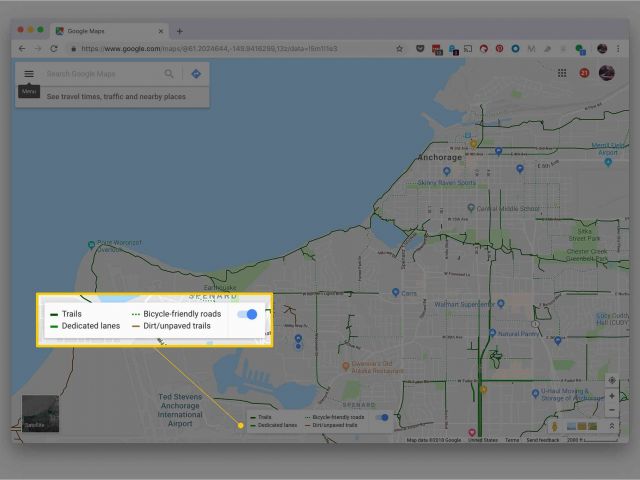Click the Map data Google copyright text
The image size is (640, 480).
click(433, 440)
